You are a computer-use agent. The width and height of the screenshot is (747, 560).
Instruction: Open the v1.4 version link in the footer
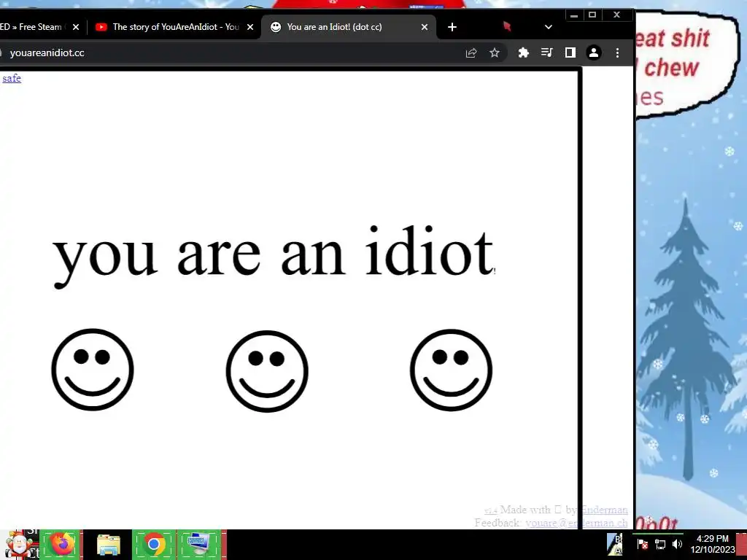[491, 510]
